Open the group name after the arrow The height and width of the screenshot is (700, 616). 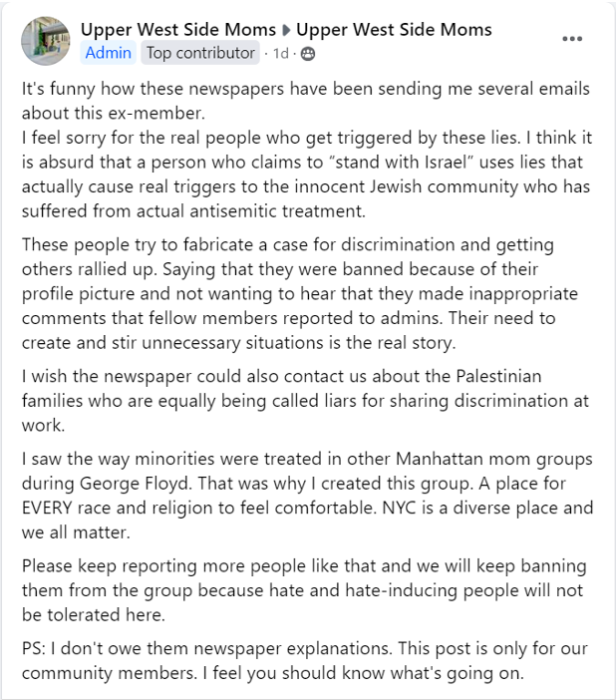tap(394, 30)
